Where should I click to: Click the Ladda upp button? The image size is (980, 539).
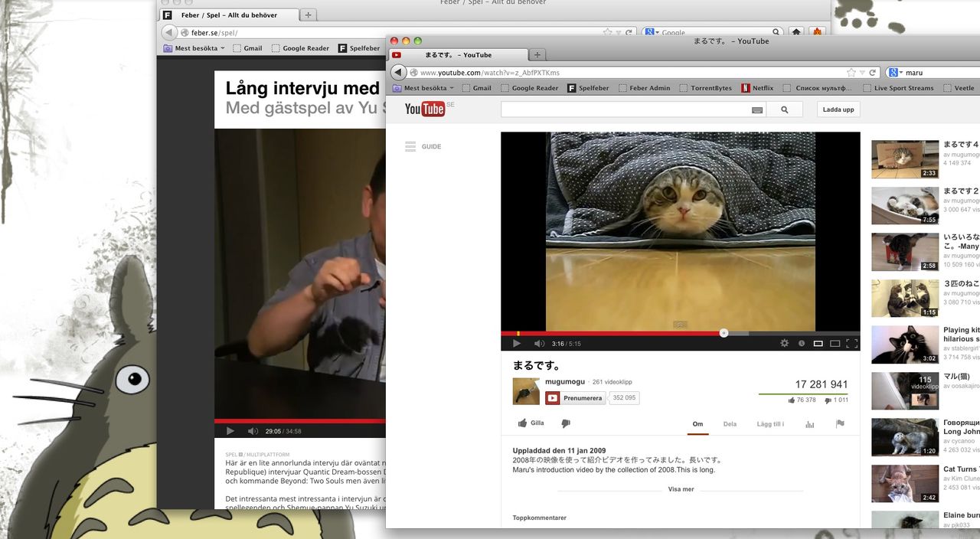click(x=838, y=109)
